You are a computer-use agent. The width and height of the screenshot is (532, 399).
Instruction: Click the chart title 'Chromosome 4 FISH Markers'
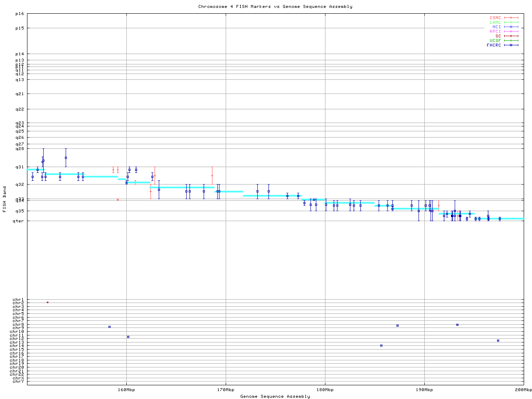click(275, 7)
